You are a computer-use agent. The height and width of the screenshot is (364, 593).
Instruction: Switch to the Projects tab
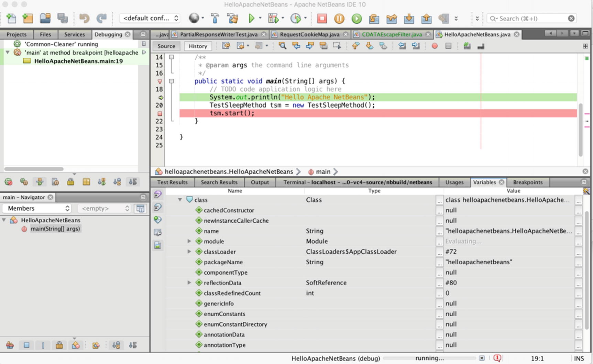(17, 34)
